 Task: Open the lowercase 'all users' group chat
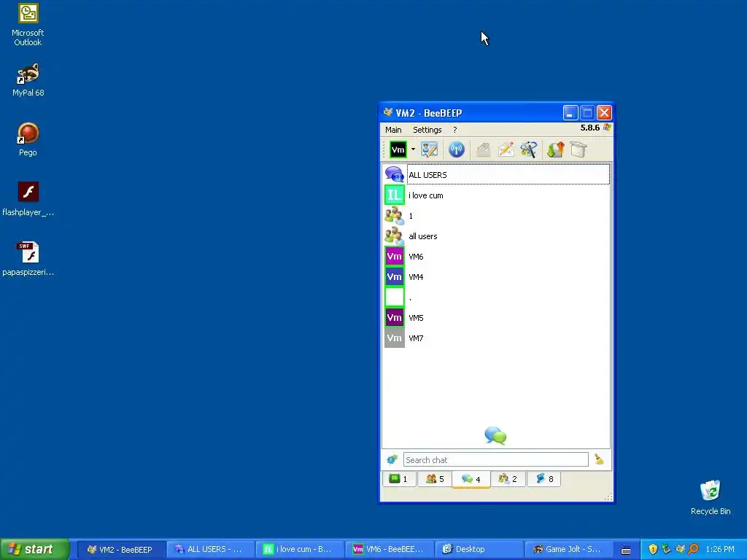tap(496, 236)
